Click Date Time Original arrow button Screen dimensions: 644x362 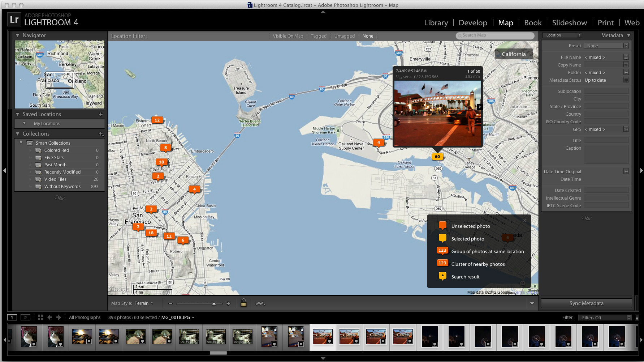(x=626, y=171)
